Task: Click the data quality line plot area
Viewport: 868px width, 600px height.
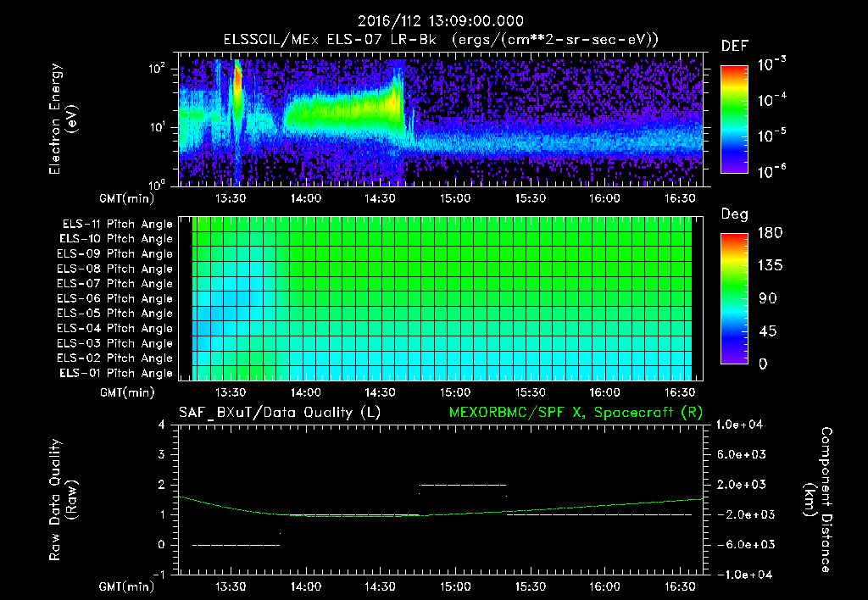Action: point(441,499)
